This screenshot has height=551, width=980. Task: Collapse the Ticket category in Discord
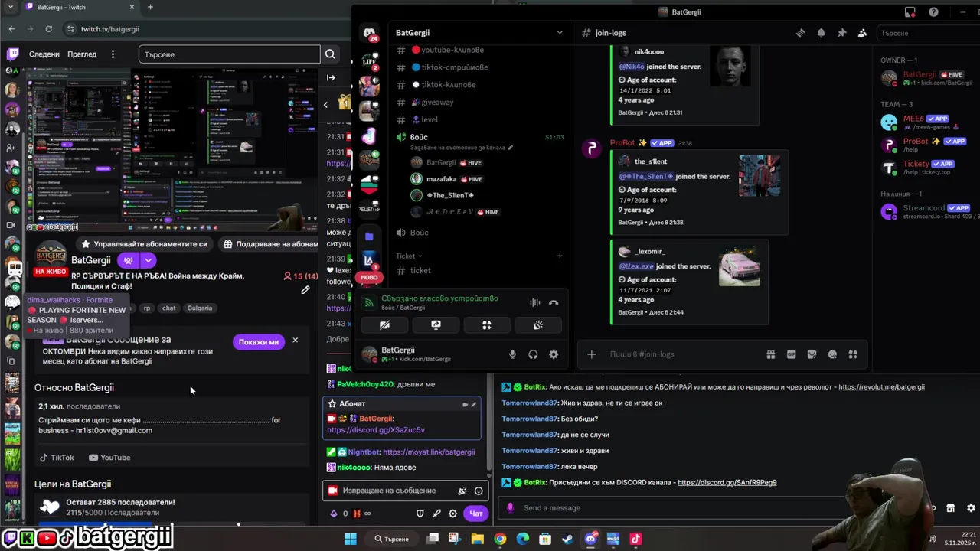click(x=409, y=256)
